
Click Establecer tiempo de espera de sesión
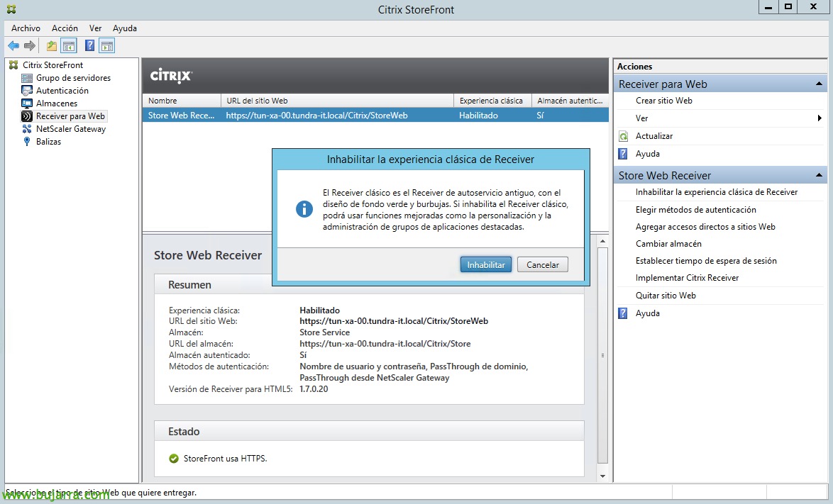point(706,261)
